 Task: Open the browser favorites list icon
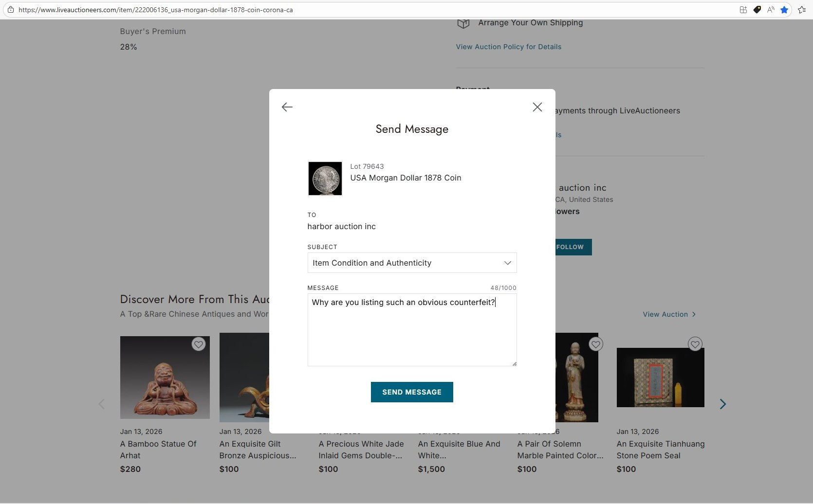pos(801,10)
